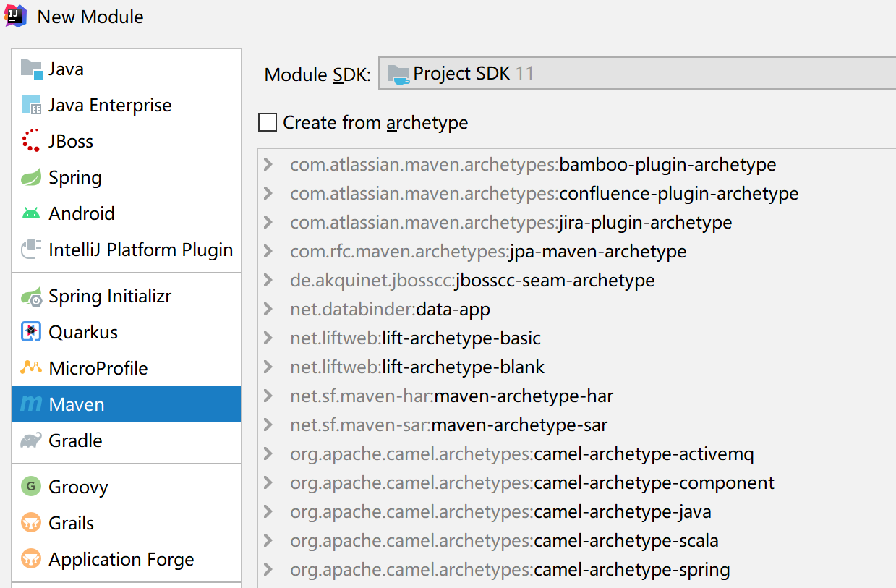Select the Spring leaf icon
The width and height of the screenshot is (896, 588).
point(31,178)
